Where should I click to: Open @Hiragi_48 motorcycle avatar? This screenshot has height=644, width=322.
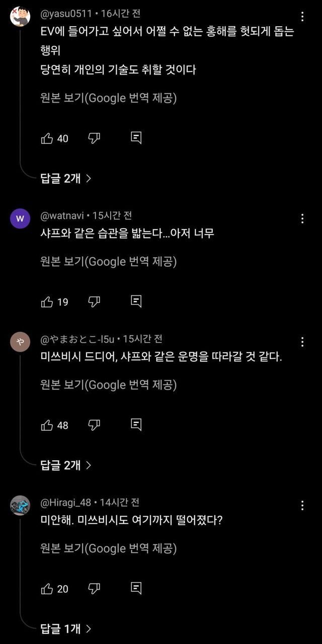(x=20, y=505)
